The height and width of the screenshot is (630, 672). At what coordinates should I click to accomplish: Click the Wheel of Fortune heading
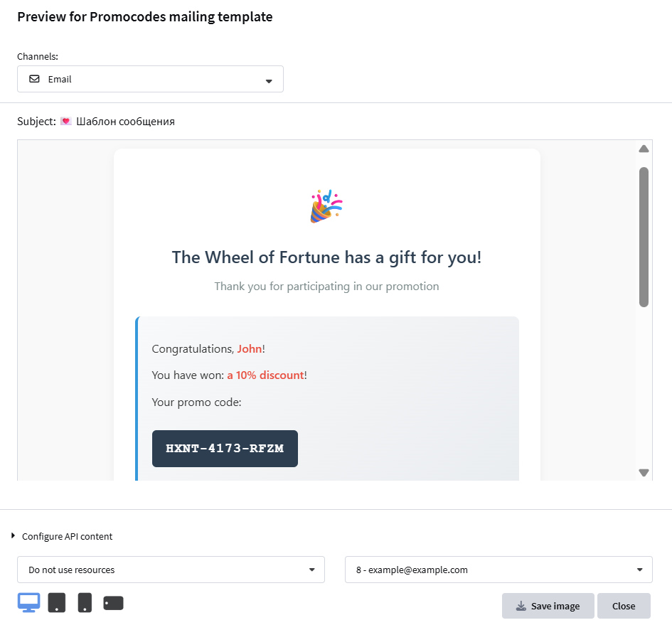[x=326, y=257]
